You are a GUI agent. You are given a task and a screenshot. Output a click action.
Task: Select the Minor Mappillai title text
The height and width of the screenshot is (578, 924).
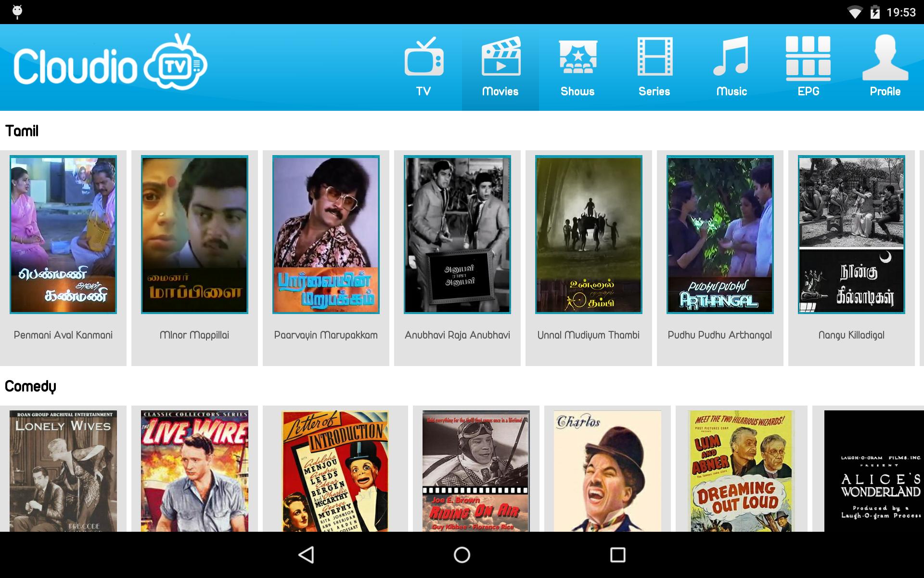194,335
